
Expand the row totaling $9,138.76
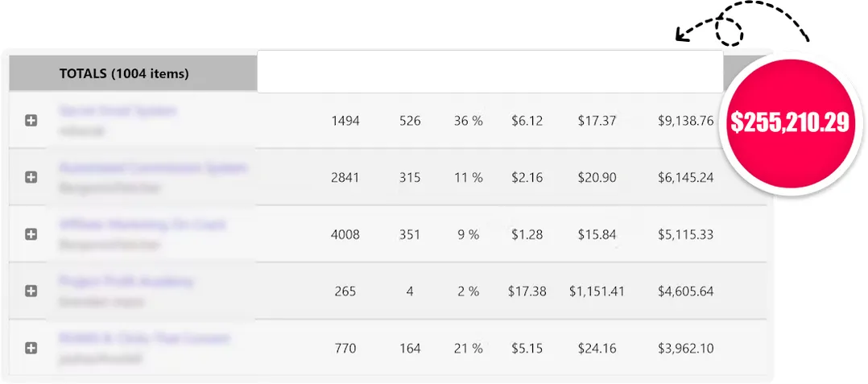(x=31, y=121)
